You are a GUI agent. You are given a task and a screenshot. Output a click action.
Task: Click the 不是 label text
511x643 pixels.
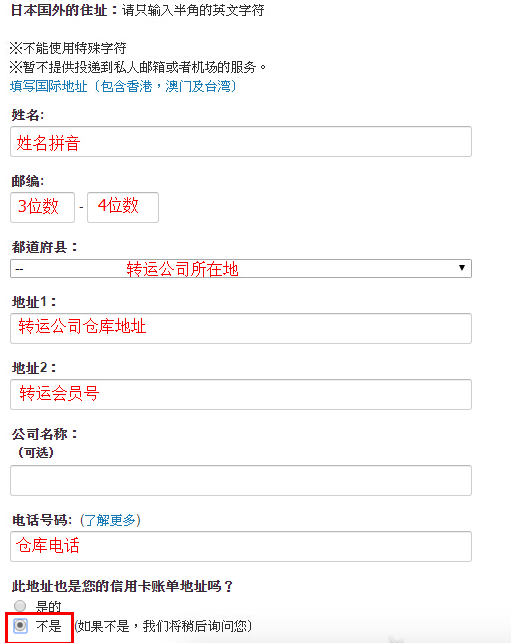[48, 626]
